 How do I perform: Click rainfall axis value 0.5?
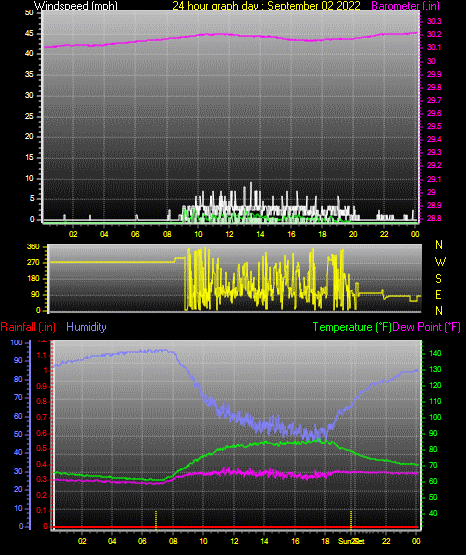click(42, 448)
